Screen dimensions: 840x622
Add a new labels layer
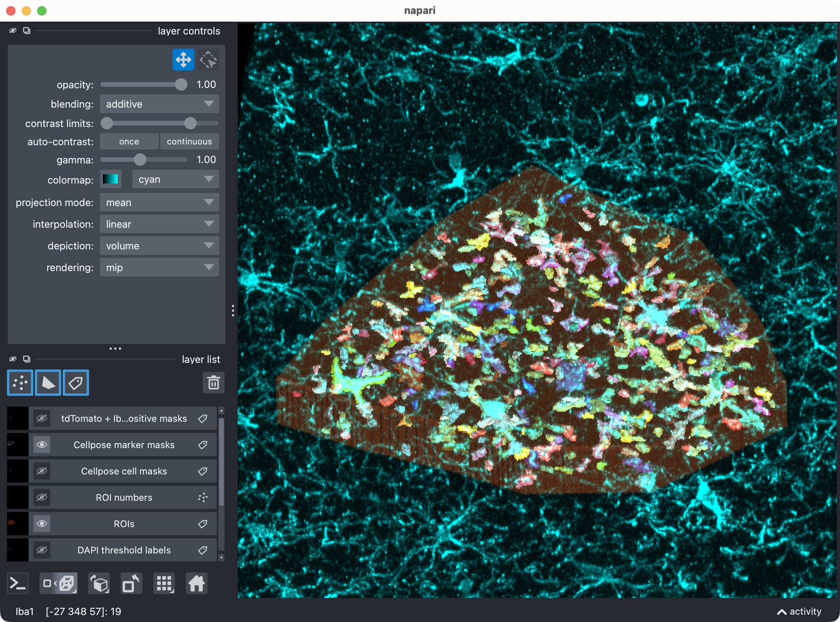[x=76, y=383]
